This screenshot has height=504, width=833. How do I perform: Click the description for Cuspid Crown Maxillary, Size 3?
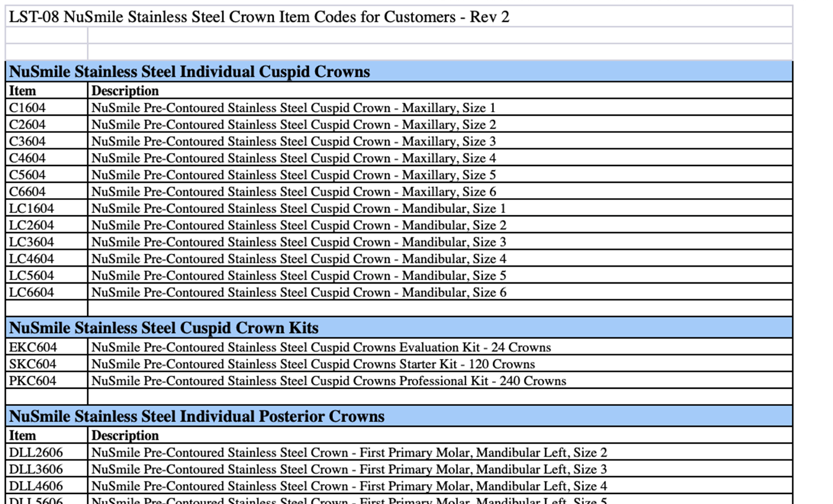440,141
